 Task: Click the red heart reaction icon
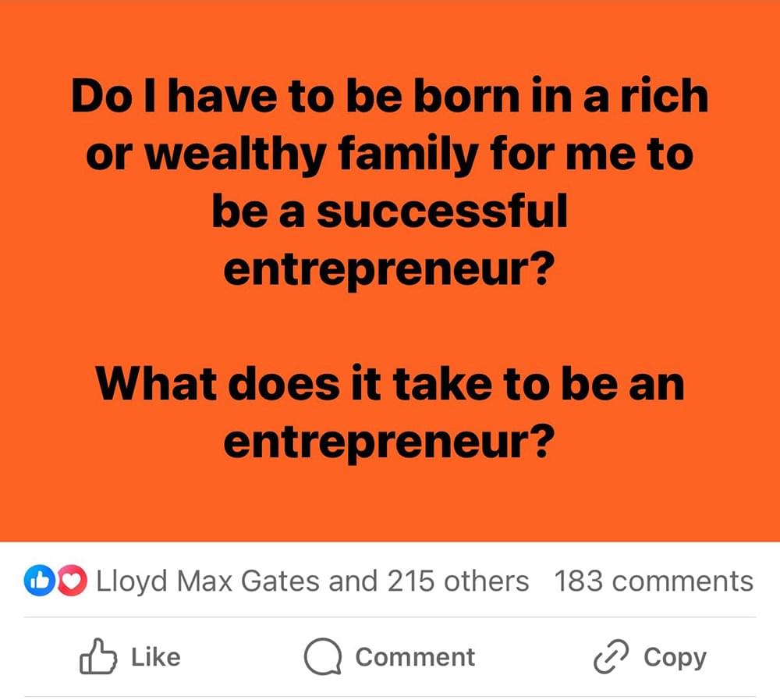point(73,581)
